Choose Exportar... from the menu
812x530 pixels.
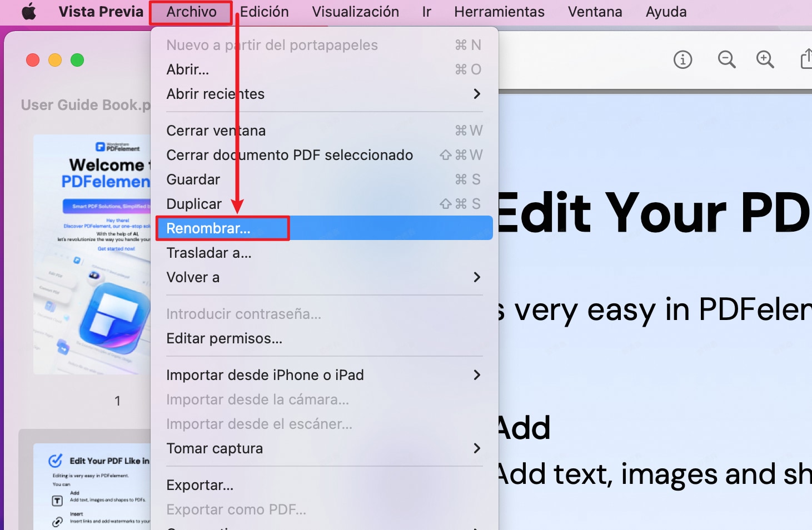[x=324, y=485]
